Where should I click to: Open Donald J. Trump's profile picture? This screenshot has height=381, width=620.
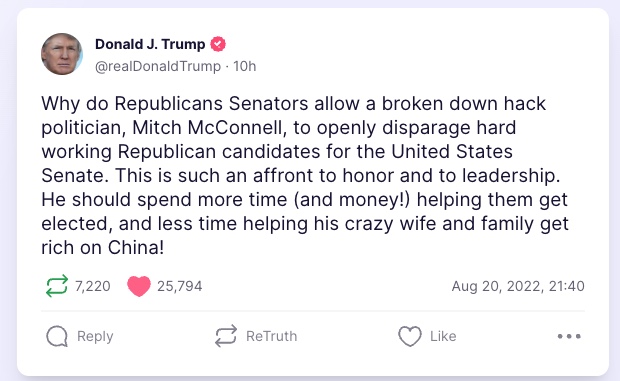(x=62, y=54)
